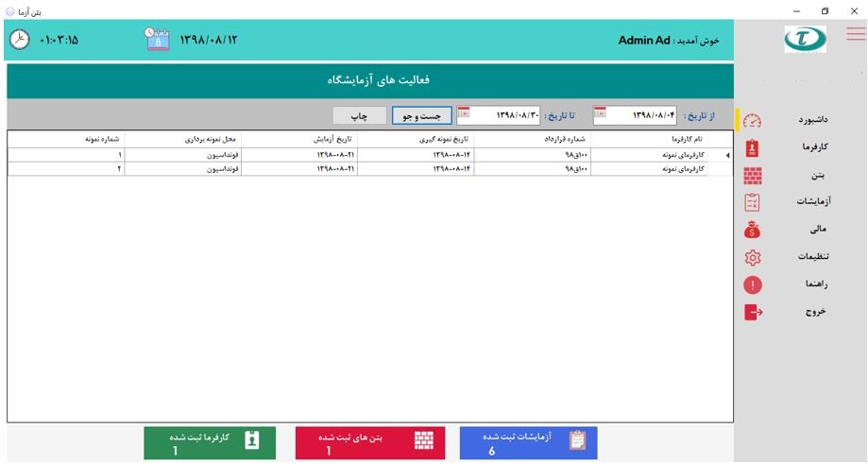Open the hamburger menu at top right
The width and height of the screenshot is (868, 464).
856,34
